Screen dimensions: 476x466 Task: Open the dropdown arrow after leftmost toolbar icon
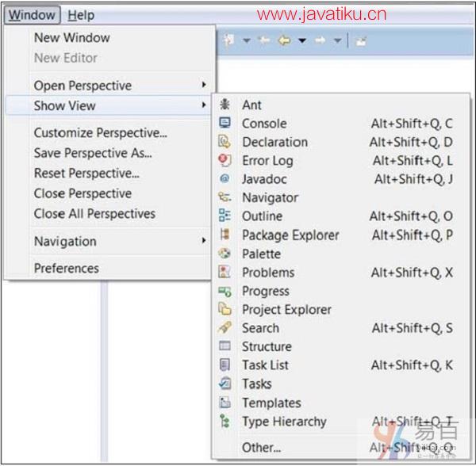247,40
